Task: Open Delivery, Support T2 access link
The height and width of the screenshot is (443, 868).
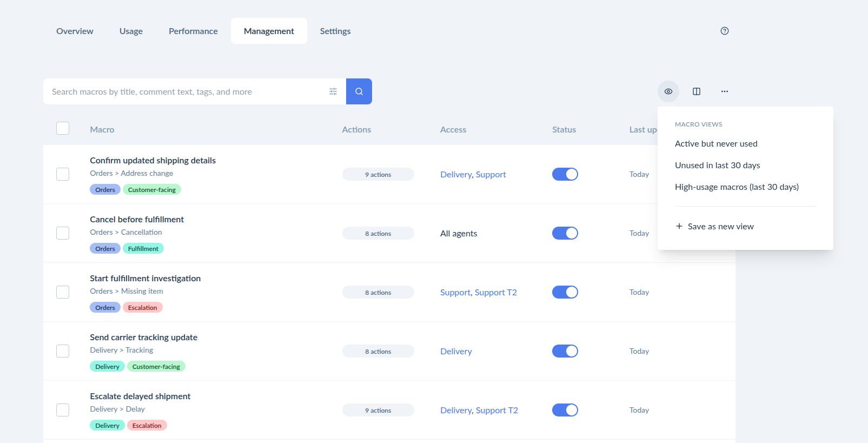Action: pyautogui.click(x=479, y=410)
